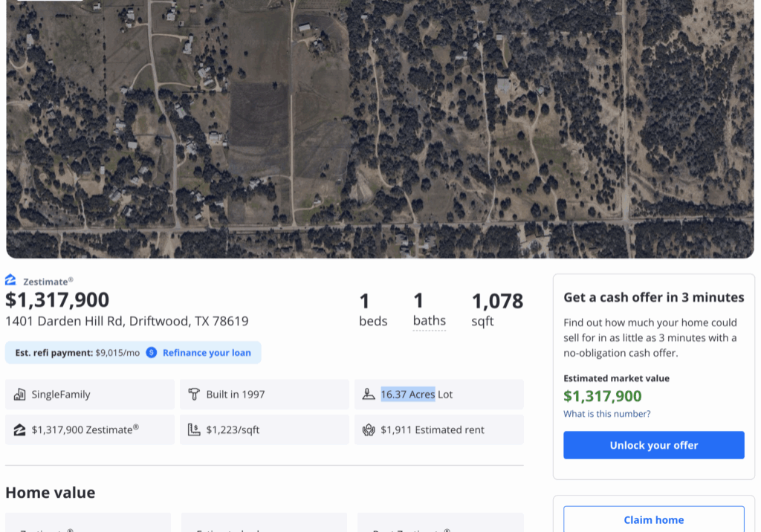Click the estimated rent hands icon
761x532 pixels.
pyautogui.click(x=369, y=429)
